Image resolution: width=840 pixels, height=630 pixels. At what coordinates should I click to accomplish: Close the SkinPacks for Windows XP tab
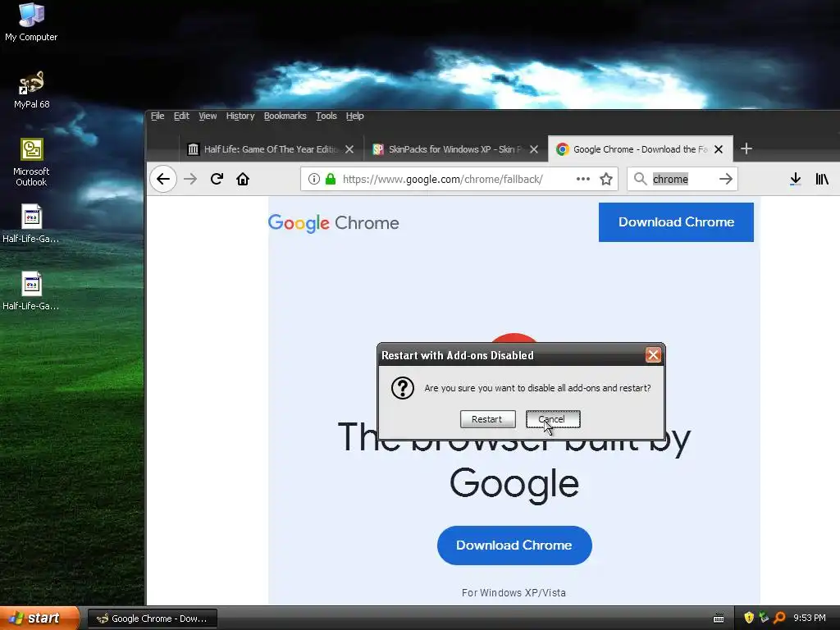coord(533,149)
